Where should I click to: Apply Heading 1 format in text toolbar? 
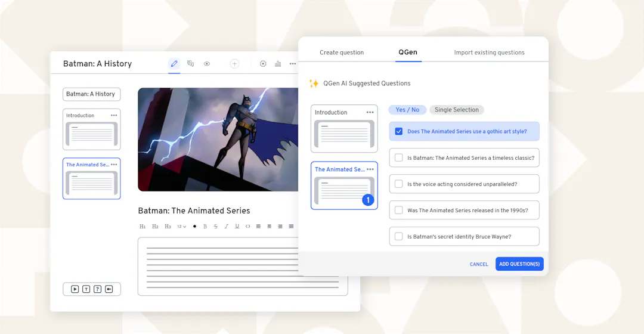[143, 227]
